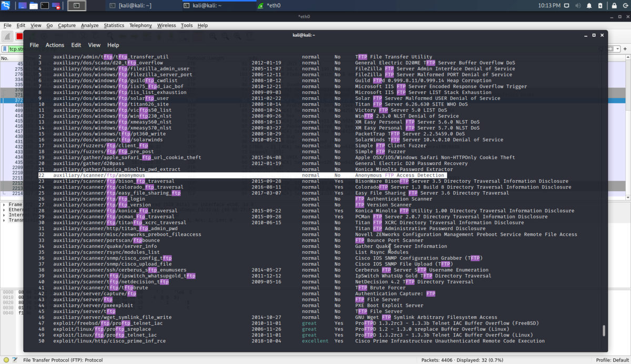Viewport: 631px width, 364px height.
Task: Open the terminal Edit menu
Action: pos(76,45)
